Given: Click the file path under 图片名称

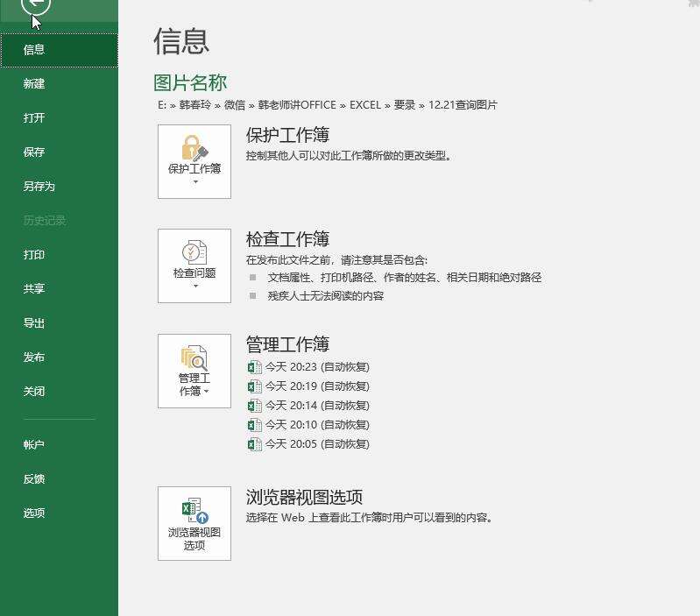Looking at the screenshot, I should pyautogui.click(x=328, y=105).
